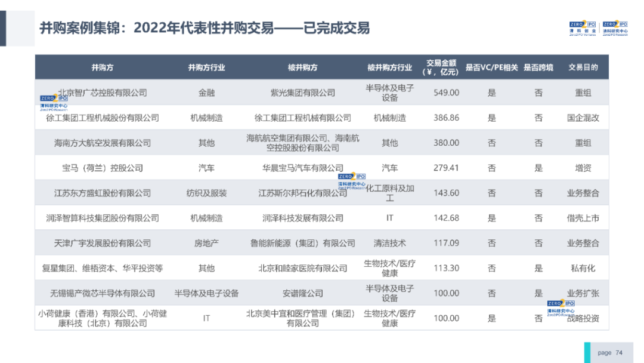Select the 宝马（荷兰）控股公司 cell
This screenshot has width=644, height=363.
pyautogui.click(x=103, y=168)
